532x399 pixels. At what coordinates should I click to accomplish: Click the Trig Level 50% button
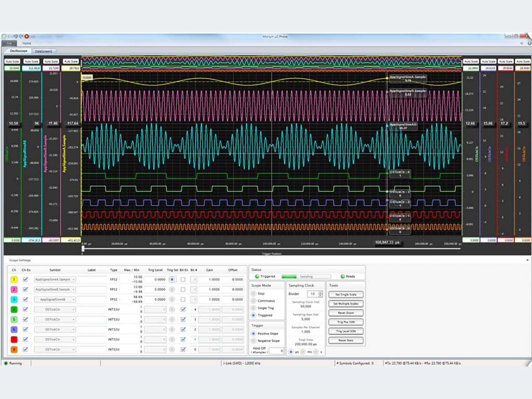point(345,331)
